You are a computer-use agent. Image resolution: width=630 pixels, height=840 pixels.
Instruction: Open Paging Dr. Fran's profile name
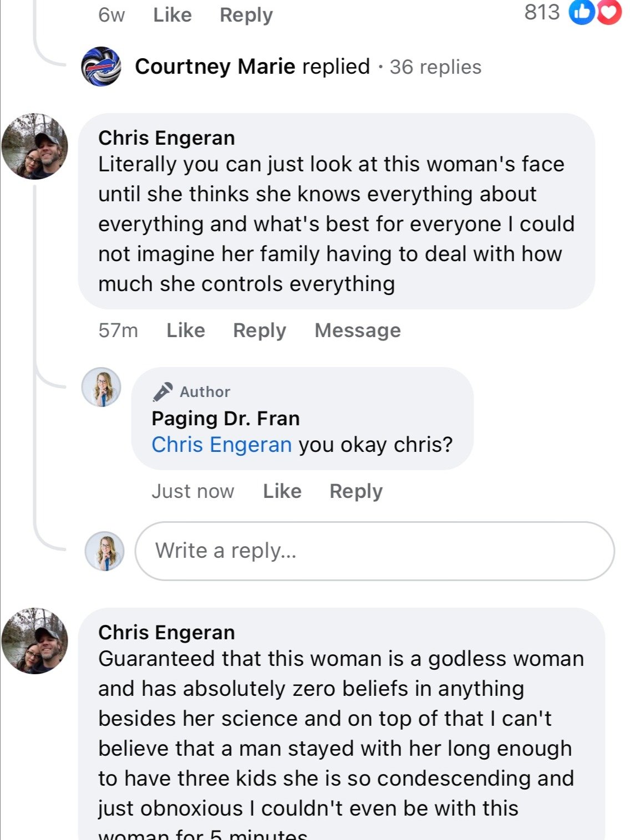point(226,418)
